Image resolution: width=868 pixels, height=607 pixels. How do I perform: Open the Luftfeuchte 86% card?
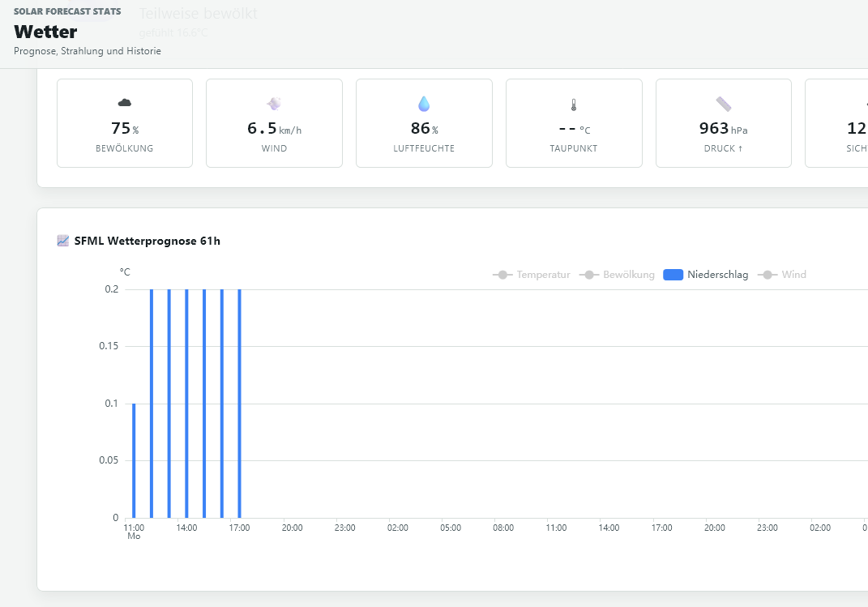point(424,123)
